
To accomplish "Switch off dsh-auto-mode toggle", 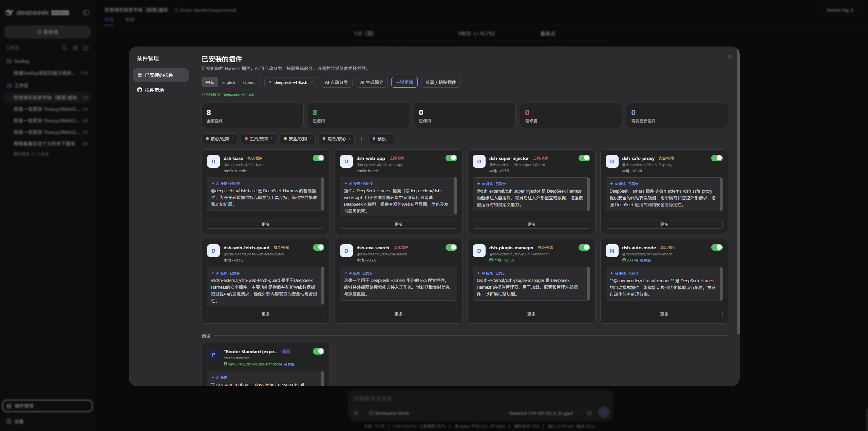I will 717,247.
